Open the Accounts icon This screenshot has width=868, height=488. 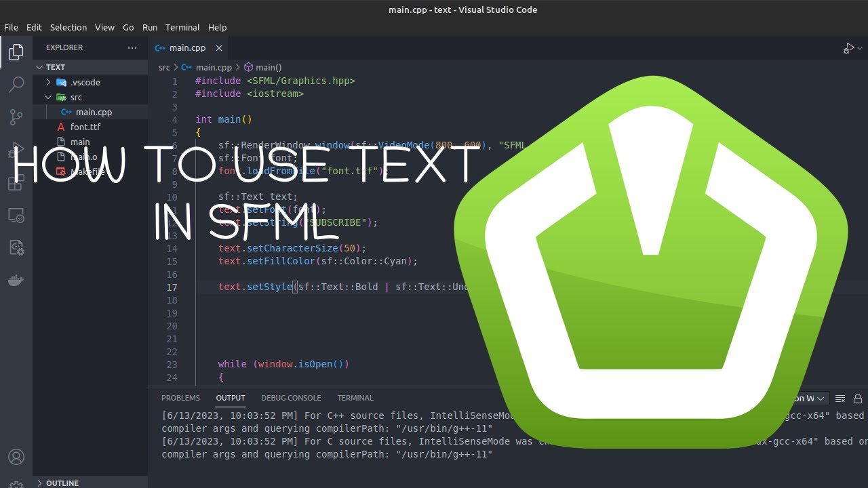coord(16,457)
